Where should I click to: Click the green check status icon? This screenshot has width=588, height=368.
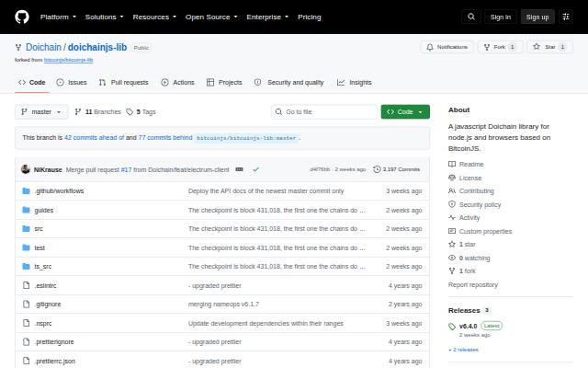[255, 169]
